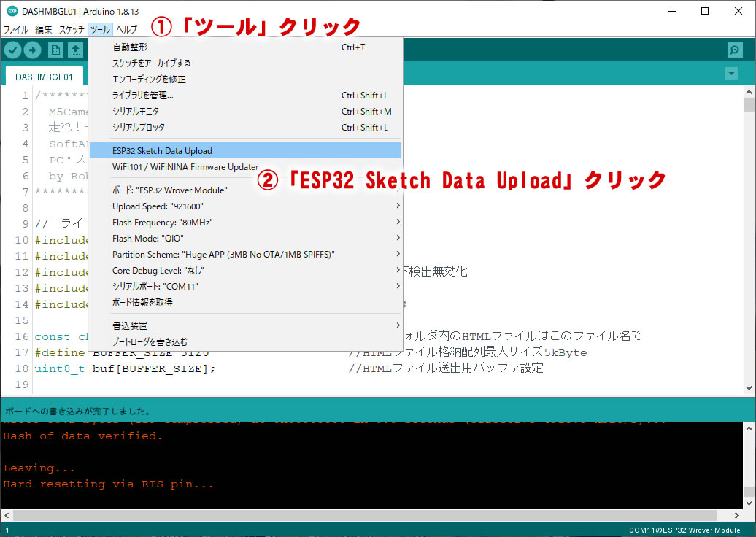Open ライブラリを管理... menu entry

(245, 96)
